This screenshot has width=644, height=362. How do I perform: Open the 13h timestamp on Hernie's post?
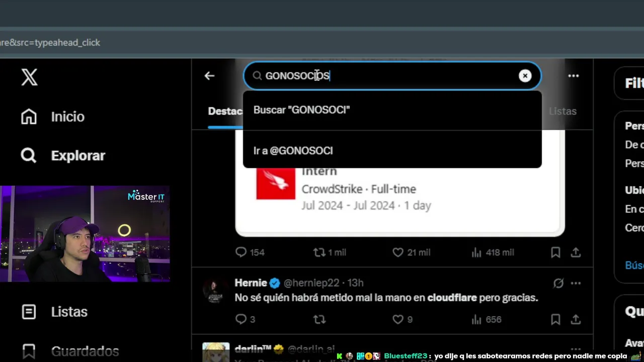(355, 283)
